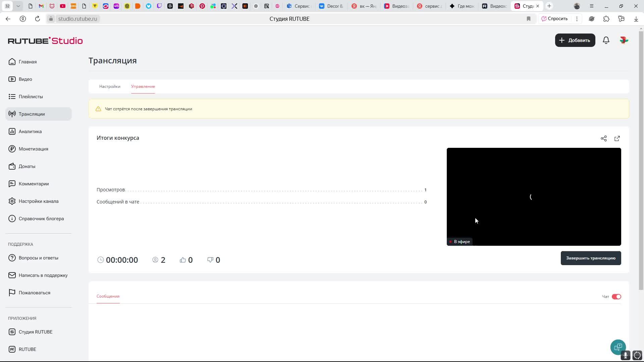Reload the page with refresh icon
The width and height of the screenshot is (644, 362).
coord(38,19)
